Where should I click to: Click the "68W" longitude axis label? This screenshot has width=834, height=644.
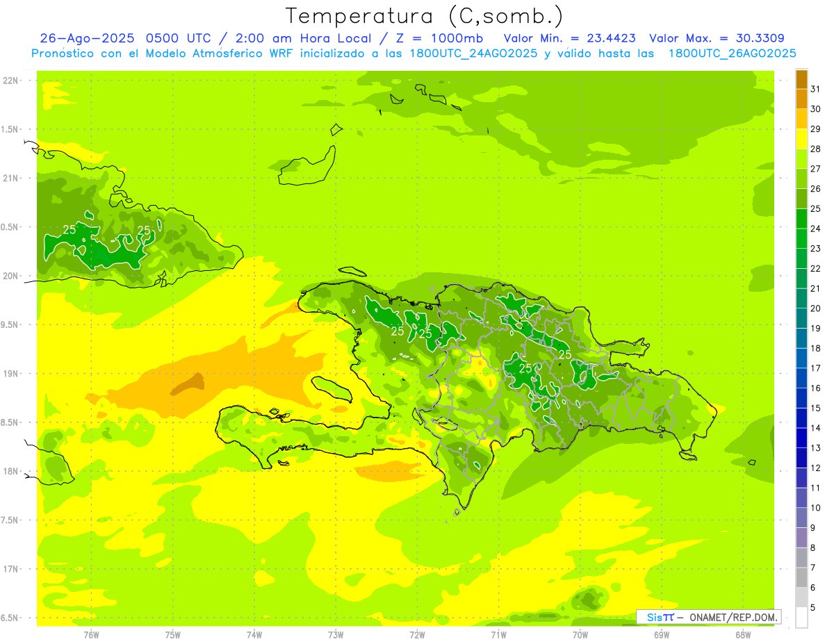coord(743,635)
